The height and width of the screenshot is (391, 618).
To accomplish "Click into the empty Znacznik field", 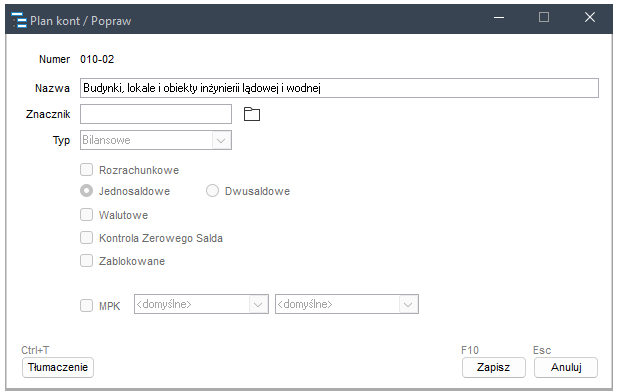I will point(156,114).
